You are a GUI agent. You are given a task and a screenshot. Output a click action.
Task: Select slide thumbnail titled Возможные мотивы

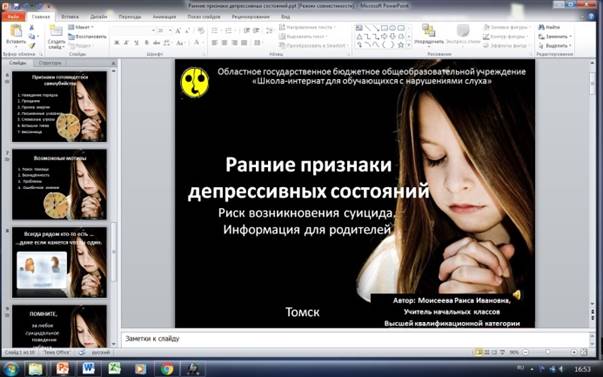click(60, 184)
